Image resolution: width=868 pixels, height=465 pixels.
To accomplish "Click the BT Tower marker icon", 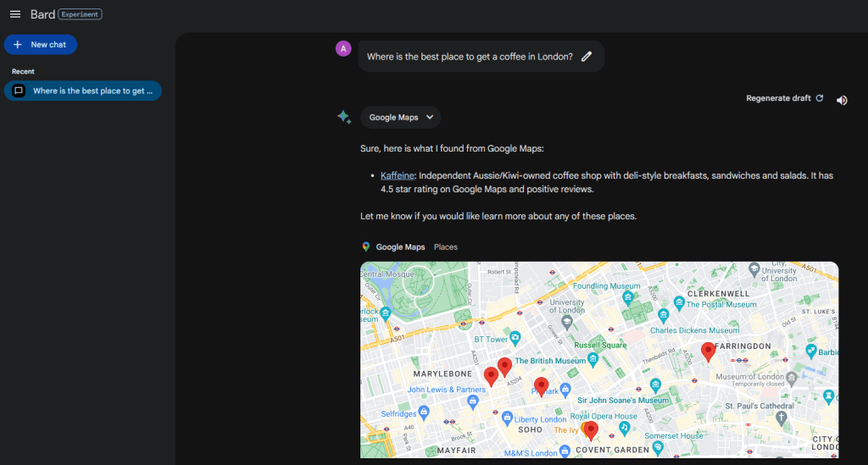I will pos(515,337).
